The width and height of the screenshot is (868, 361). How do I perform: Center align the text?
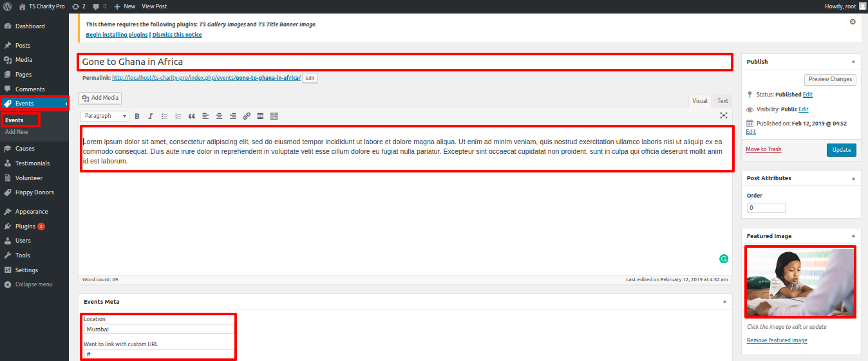click(x=219, y=116)
